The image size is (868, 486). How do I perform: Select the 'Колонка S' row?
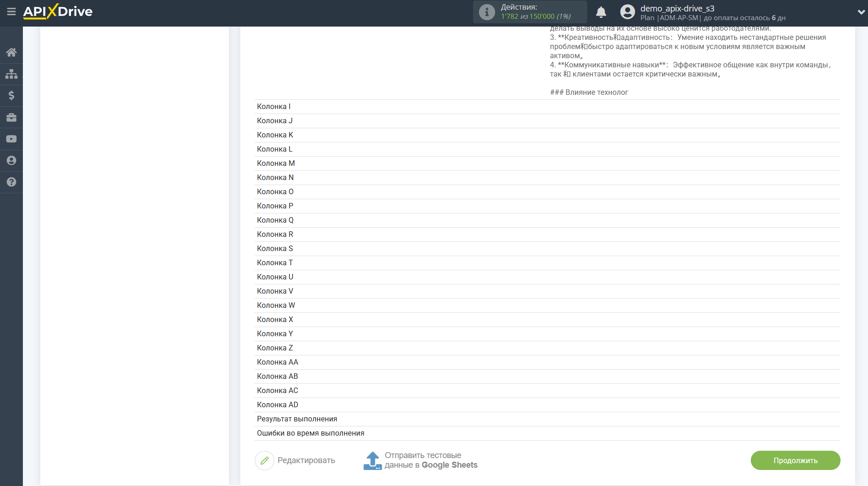[x=547, y=249]
